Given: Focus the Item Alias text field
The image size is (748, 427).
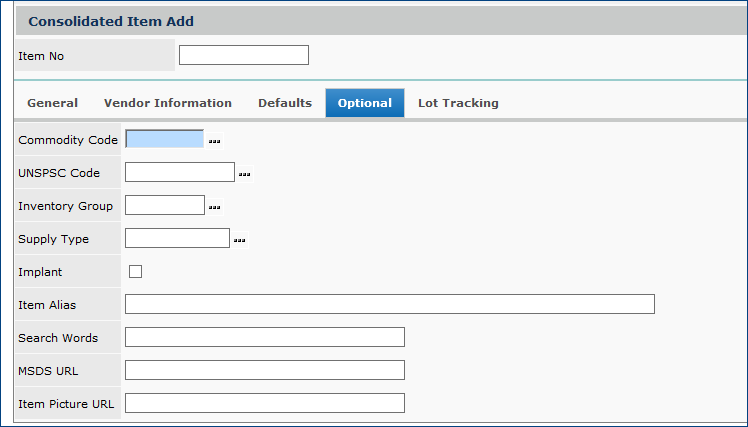Looking at the screenshot, I should (x=389, y=304).
